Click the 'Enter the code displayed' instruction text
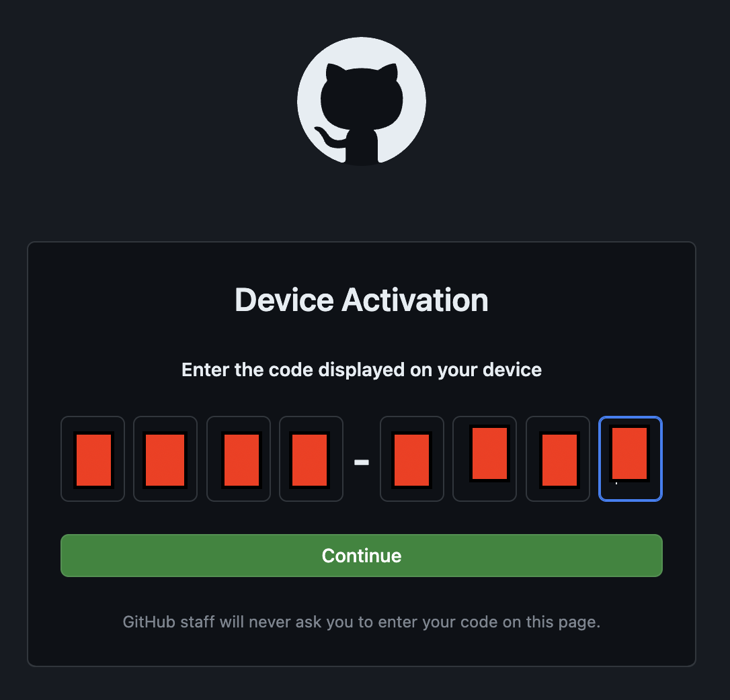Image resolution: width=730 pixels, height=700 pixels. pos(361,370)
